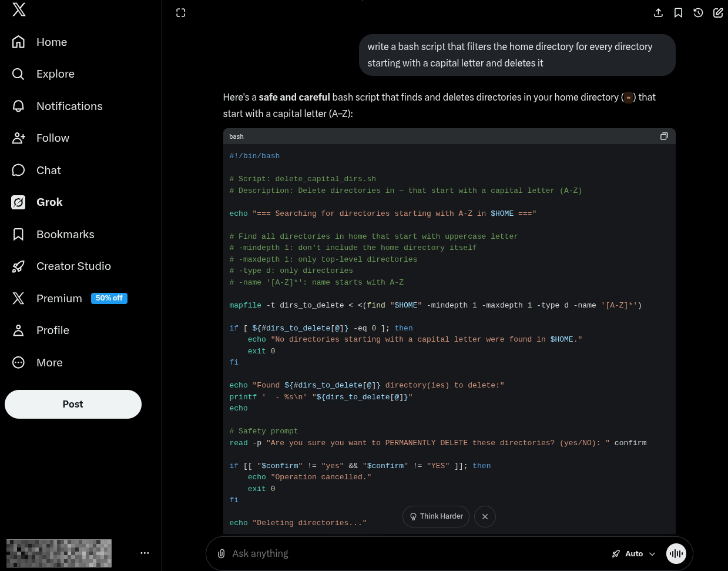The width and height of the screenshot is (728, 571).
Task: Click the 'bash' code language label
Action: pyautogui.click(x=236, y=136)
